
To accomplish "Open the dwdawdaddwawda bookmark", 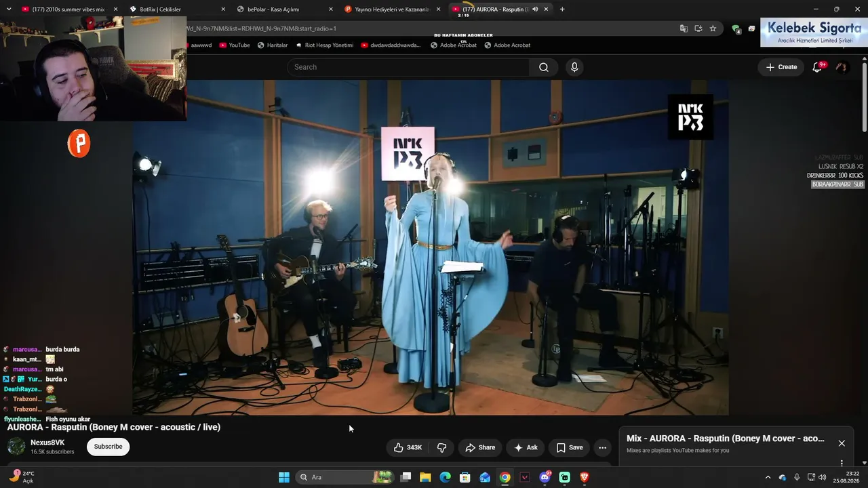I will [x=391, y=45].
